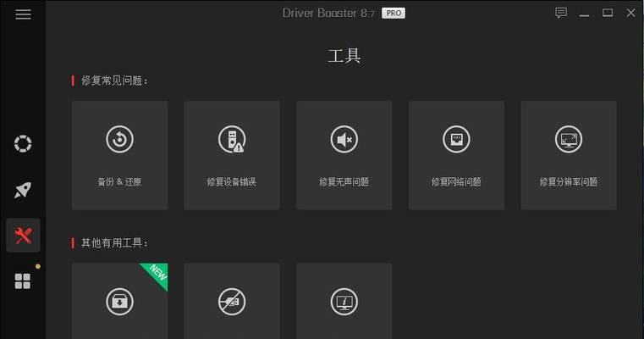Click the green NEW ribbon corner
This screenshot has height=339, width=644.
[157, 273]
